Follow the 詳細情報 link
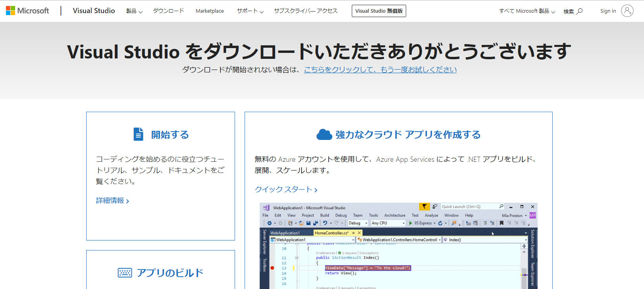The width and height of the screenshot is (644, 289). [x=112, y=201]
